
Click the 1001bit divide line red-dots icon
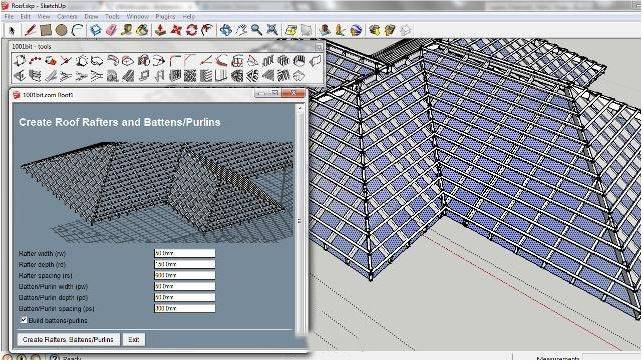(x=35, y=61)
